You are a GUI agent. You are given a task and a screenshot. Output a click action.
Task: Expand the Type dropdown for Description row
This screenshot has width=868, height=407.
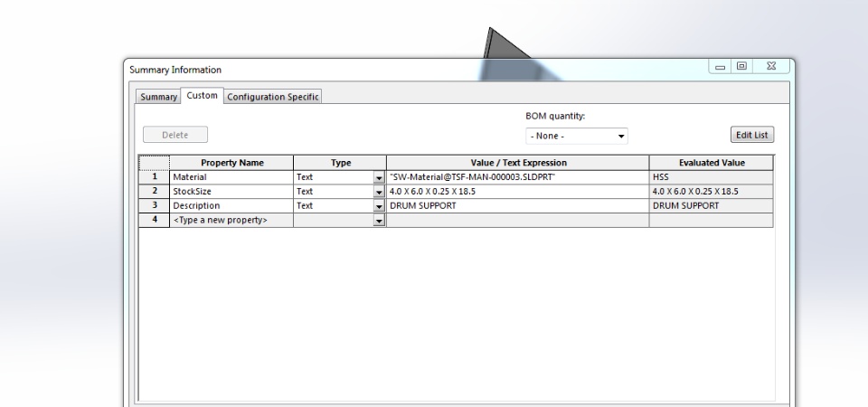pos(379,206)
